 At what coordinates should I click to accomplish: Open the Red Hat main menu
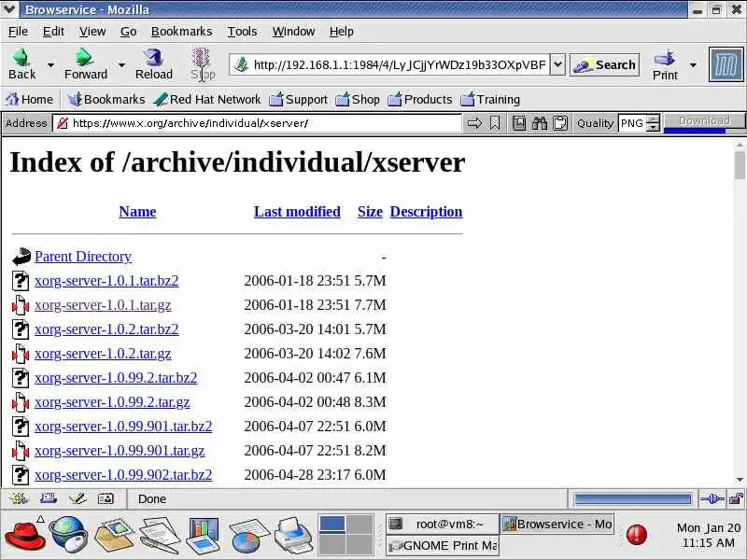[24, 535]
